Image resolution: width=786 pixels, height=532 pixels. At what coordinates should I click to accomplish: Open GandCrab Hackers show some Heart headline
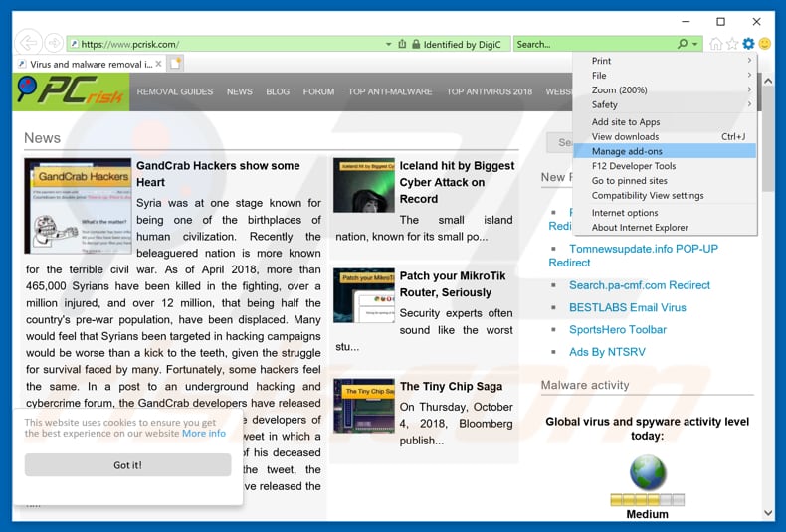(218, 174)
